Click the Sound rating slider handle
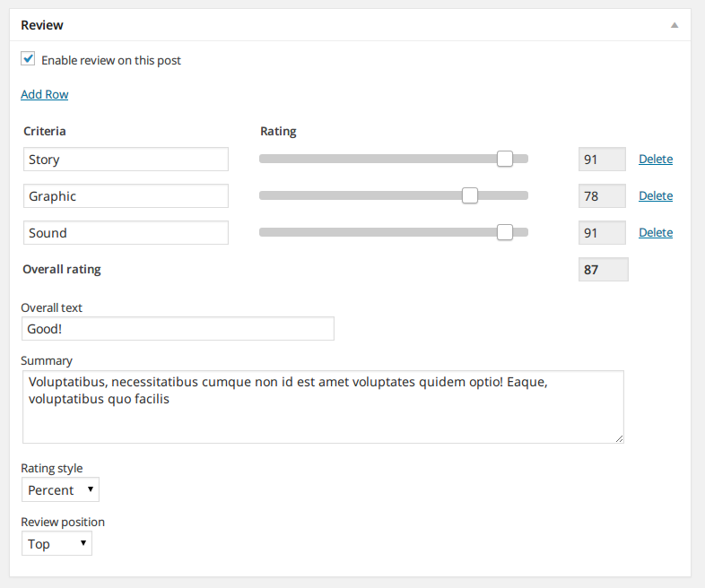The image size is (705, 588). 505,232
